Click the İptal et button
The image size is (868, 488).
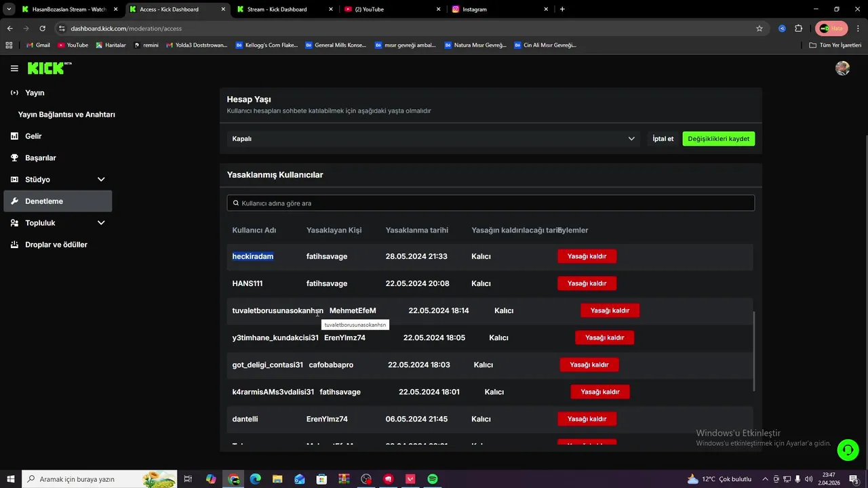663,139
